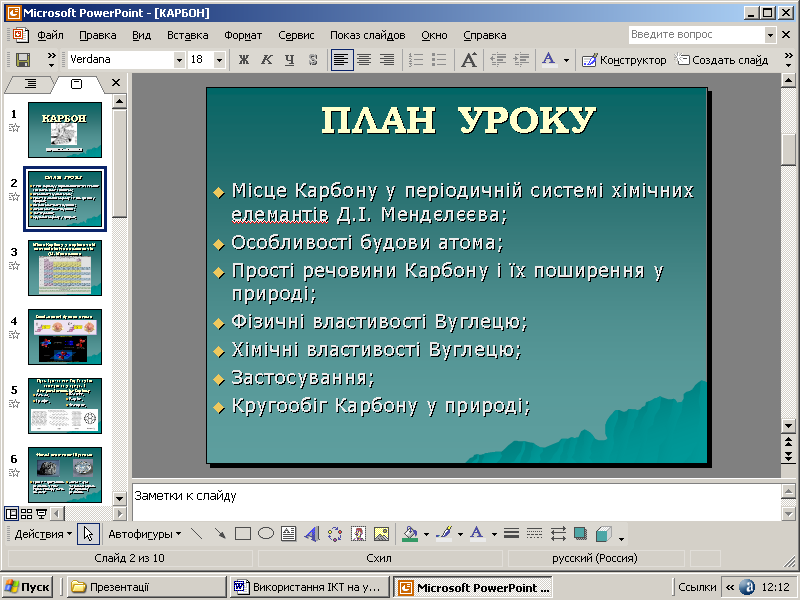Screen dimensions: 800x600
Task: Open the Автофигуры menu
Action: tap(144, 534)
